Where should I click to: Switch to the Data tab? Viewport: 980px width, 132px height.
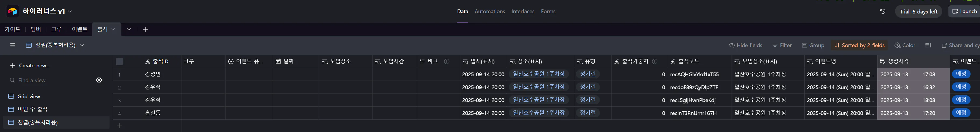tap(463, 11)
